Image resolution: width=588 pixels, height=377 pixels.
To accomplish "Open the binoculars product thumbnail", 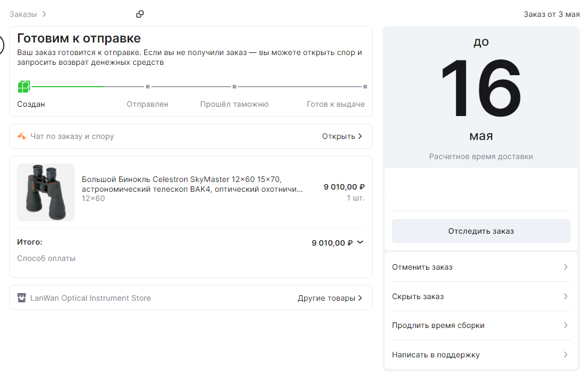I will pos(46,192).
